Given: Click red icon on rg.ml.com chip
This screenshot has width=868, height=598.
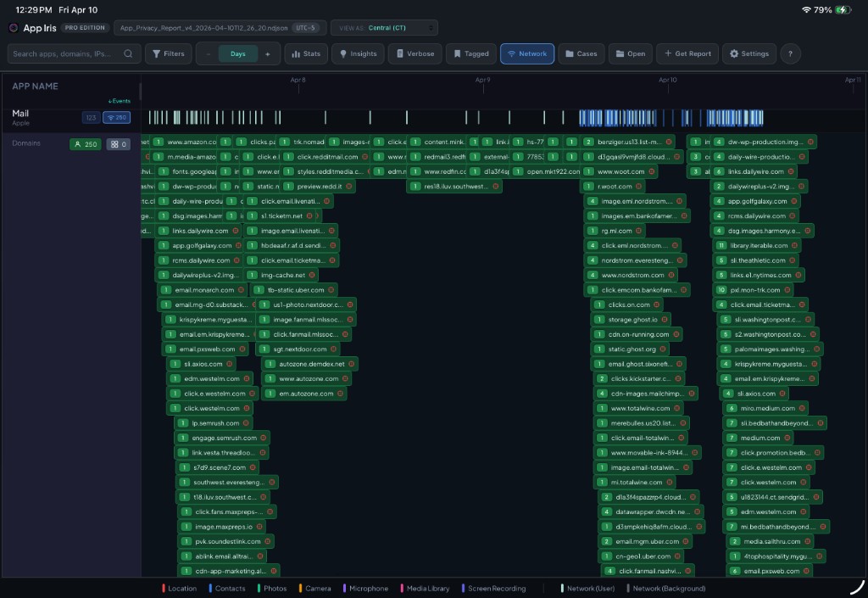Looking at the screenshot, I should (638, 231).
